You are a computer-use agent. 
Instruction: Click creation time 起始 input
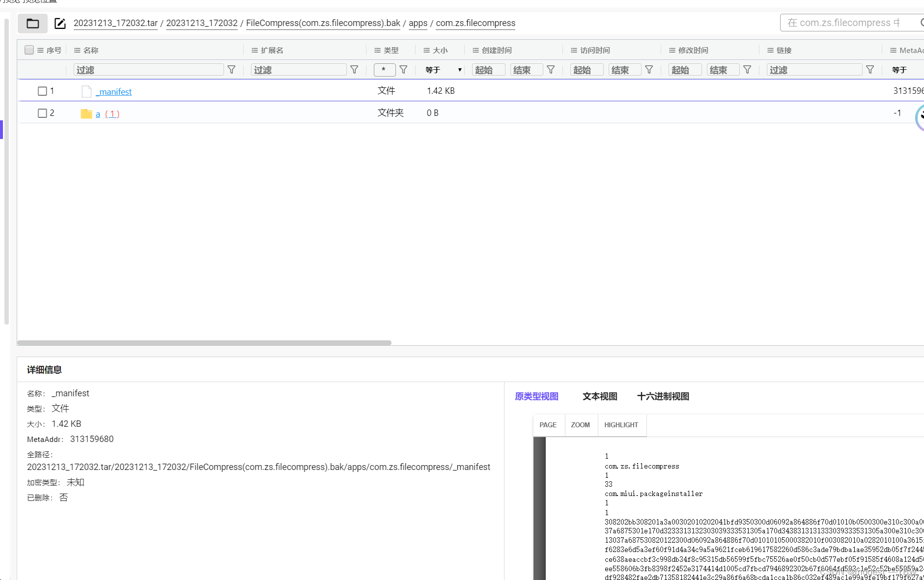click(489, 70)
